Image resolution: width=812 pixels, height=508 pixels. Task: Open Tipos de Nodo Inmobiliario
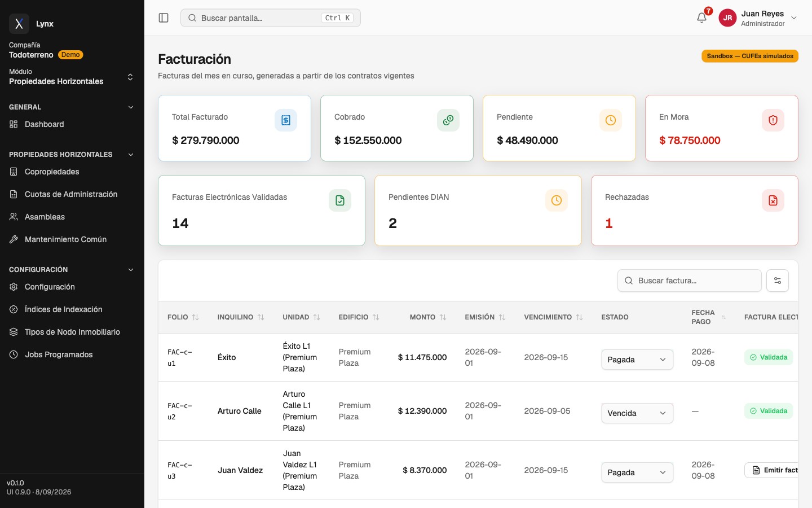click(x=72, y=332)
